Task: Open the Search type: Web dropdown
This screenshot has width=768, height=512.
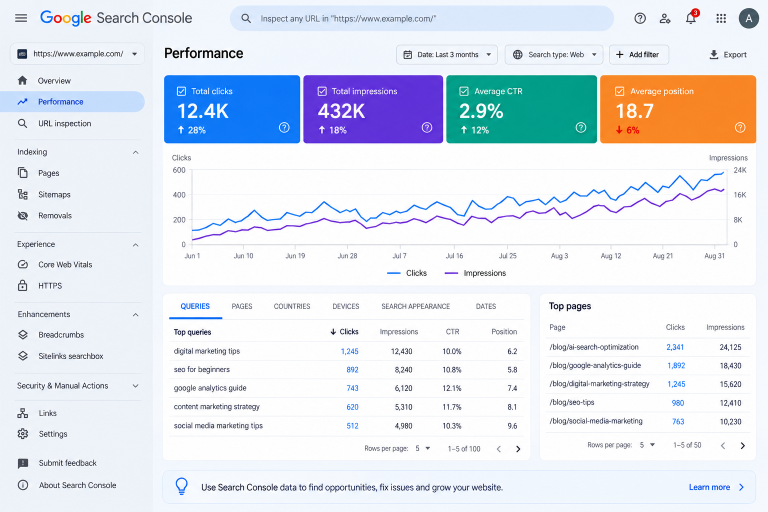Action: coord(556,55)
